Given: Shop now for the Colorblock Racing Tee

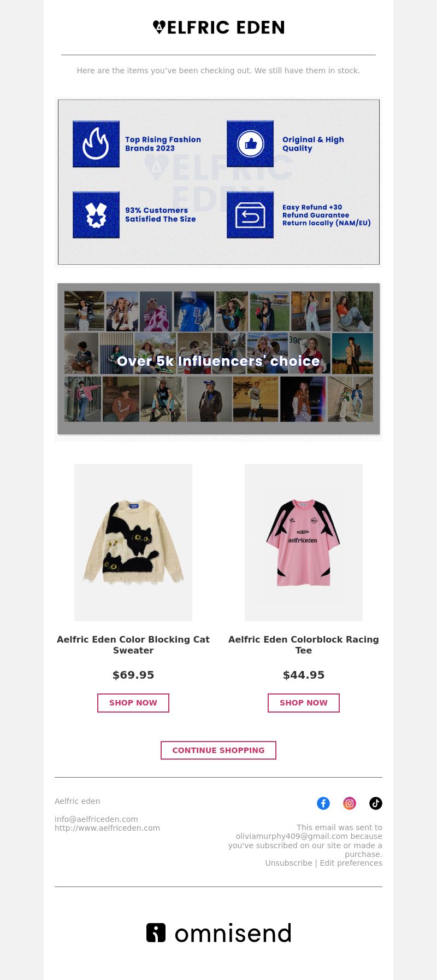Looking at the screenshot, I should click(304, 703).
